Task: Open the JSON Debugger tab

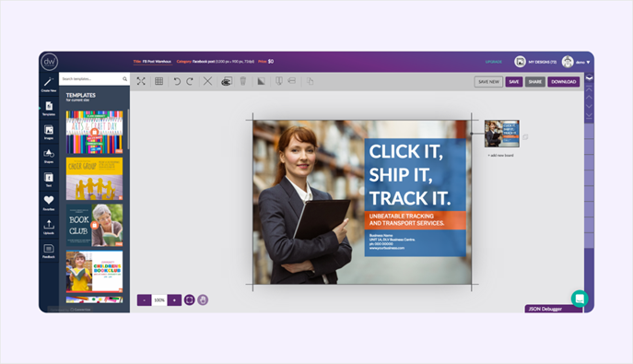Action: [554, 309]
